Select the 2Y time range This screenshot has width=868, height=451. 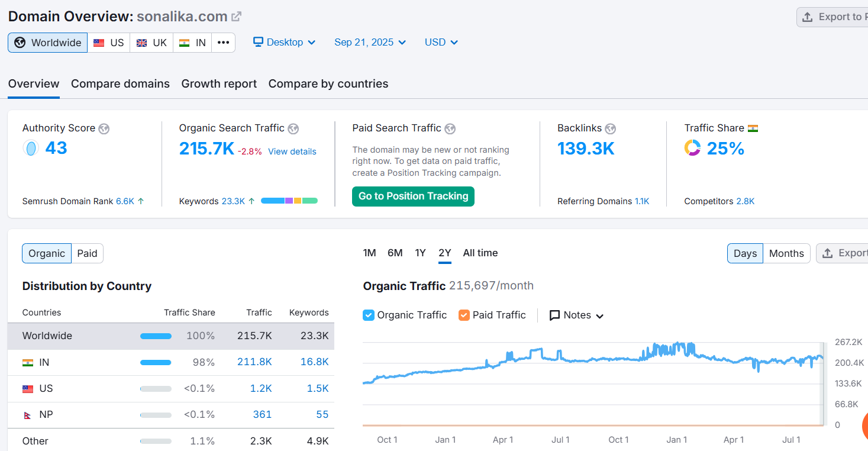(445, 253)
